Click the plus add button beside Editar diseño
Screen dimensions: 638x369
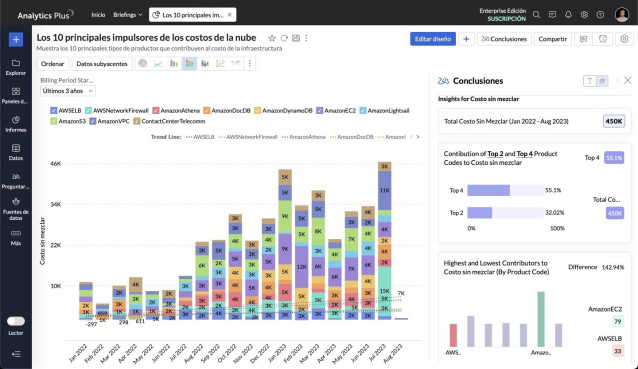(466, 39)
